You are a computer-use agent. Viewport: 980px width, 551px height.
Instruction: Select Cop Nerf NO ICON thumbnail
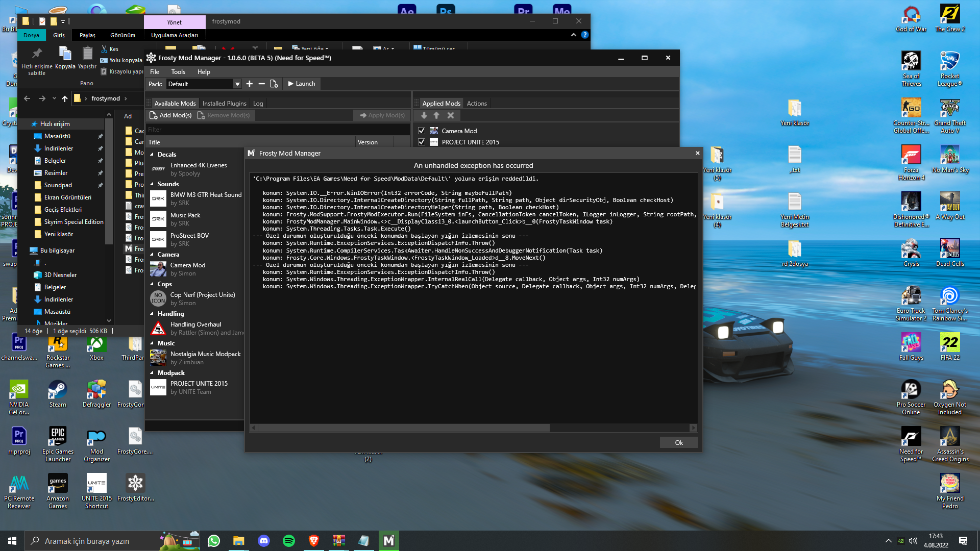click(x=158, y=298)
